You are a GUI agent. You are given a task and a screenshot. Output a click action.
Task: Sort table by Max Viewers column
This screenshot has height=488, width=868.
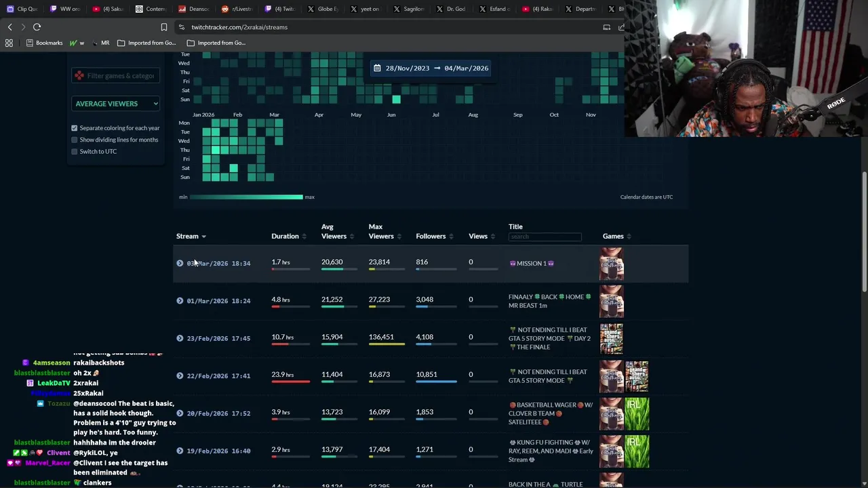[x=384, y=231]
